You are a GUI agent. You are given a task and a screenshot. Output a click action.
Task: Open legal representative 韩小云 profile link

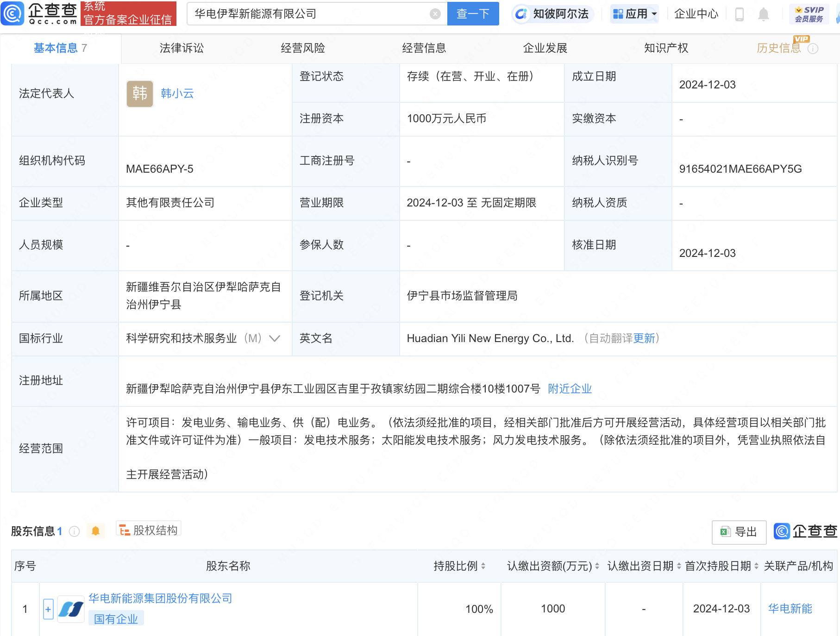click(176, 94)
